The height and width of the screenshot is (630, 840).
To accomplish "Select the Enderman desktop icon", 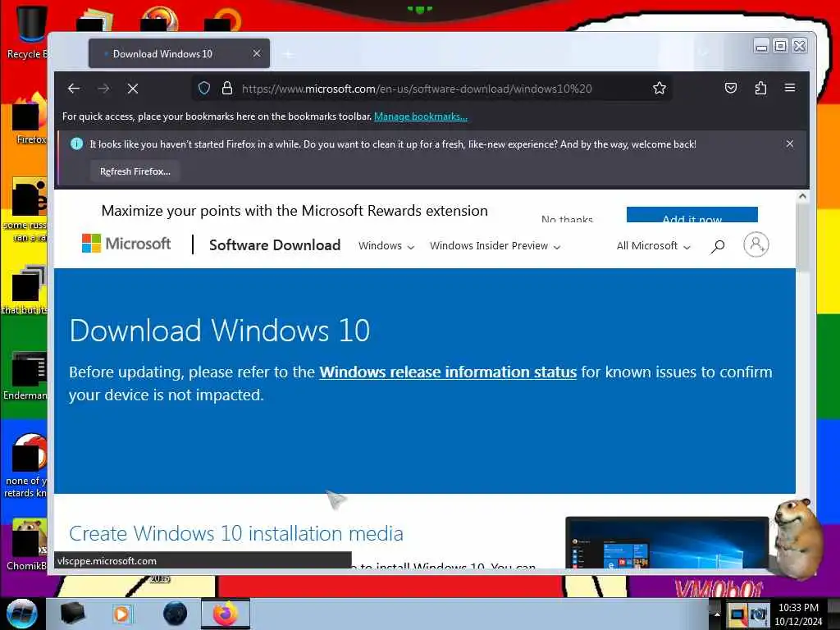I will tap(25, 377).
